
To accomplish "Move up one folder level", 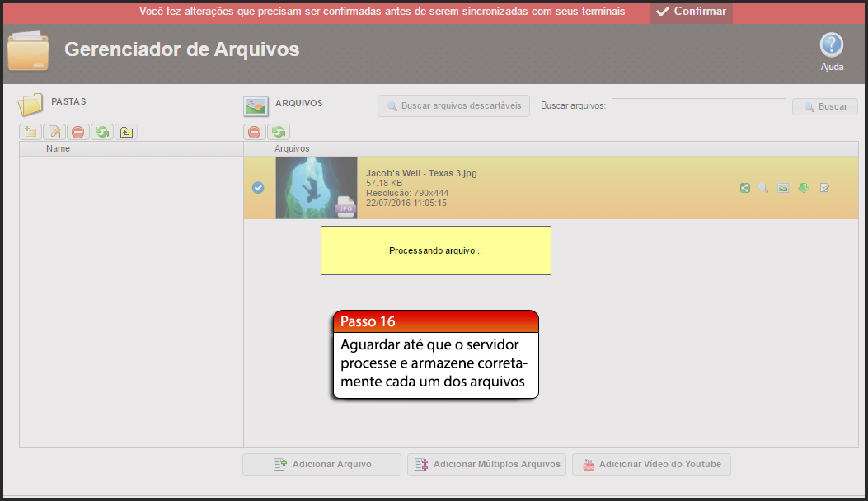I will coord(126,132).
